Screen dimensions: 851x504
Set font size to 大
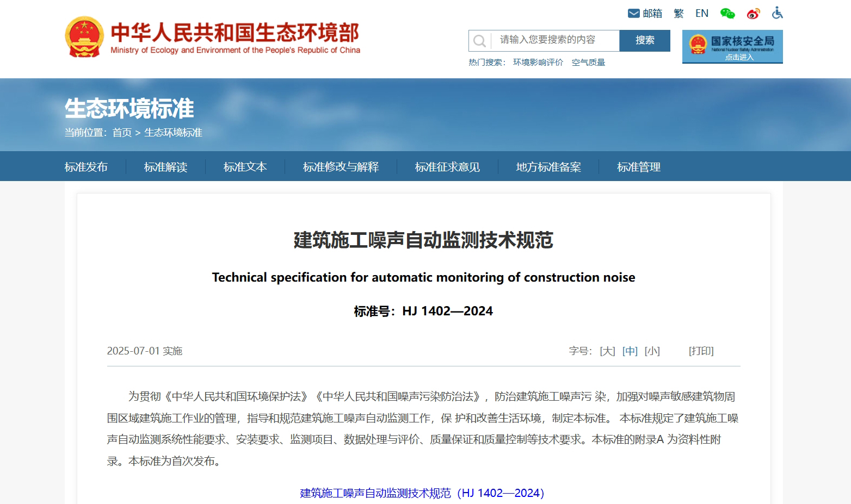tap(606, 351)
